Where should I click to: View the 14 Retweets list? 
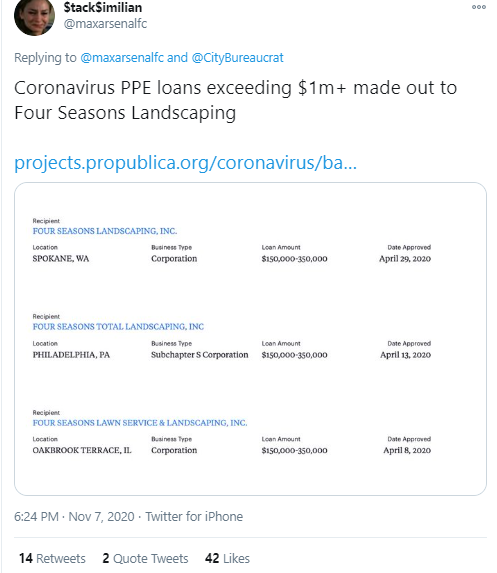[52, 558]
